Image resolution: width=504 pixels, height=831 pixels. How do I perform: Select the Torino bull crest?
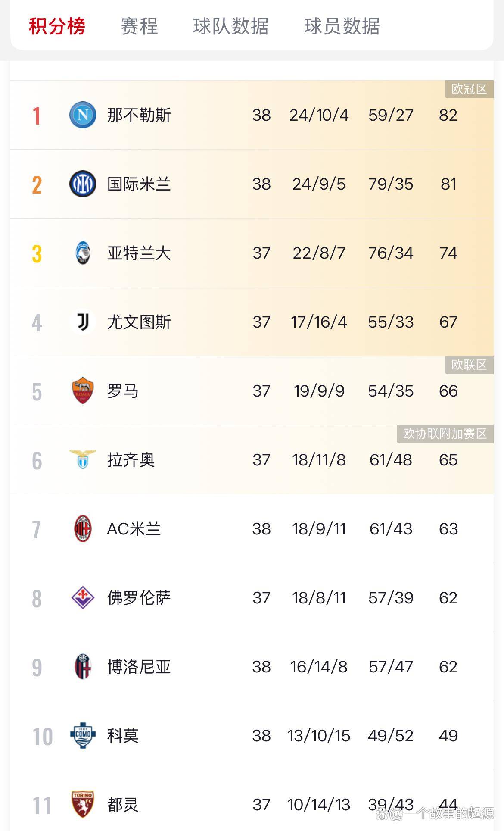pos(83,804)
